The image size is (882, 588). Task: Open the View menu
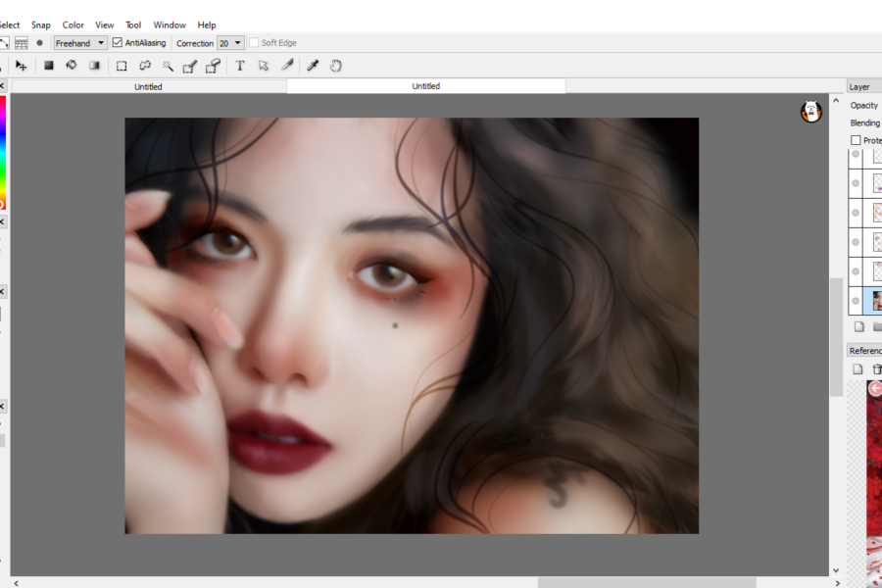[104, 24]
